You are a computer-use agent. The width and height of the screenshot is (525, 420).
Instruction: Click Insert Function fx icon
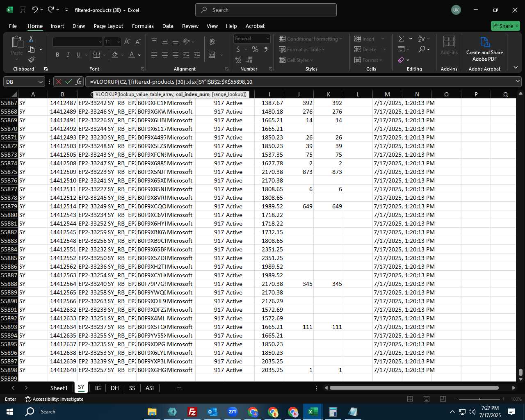[x=79, y=82]
